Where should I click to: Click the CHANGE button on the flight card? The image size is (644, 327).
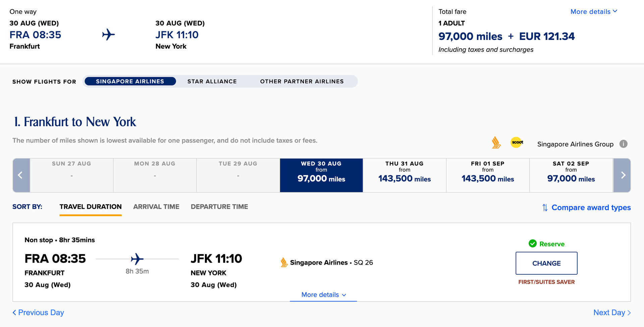546,263
